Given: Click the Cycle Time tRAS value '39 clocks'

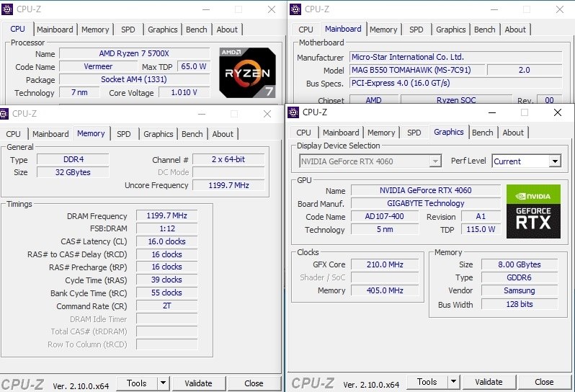Looking at the screenshot, I should point(167,280).
